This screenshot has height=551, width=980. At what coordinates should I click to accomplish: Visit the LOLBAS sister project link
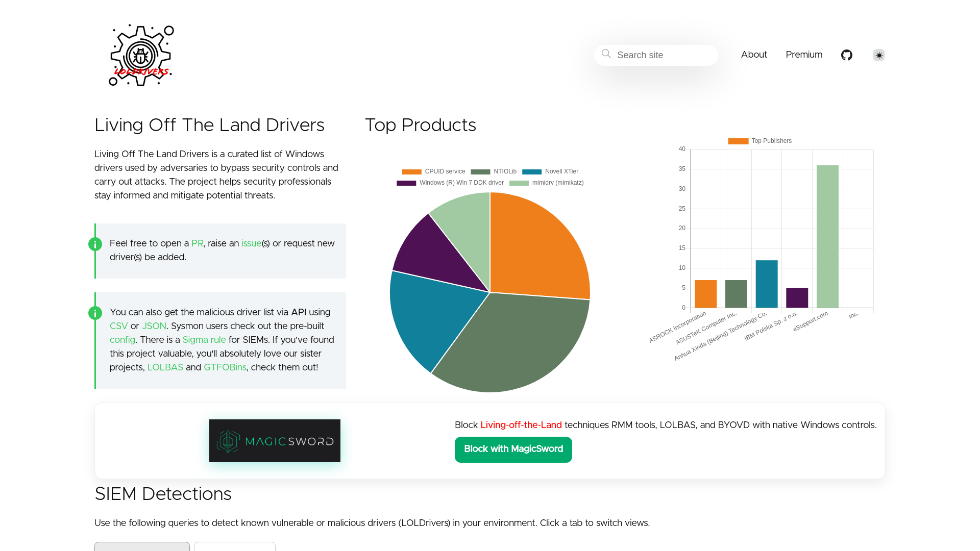pyautogui.click(x=165, y=367)
